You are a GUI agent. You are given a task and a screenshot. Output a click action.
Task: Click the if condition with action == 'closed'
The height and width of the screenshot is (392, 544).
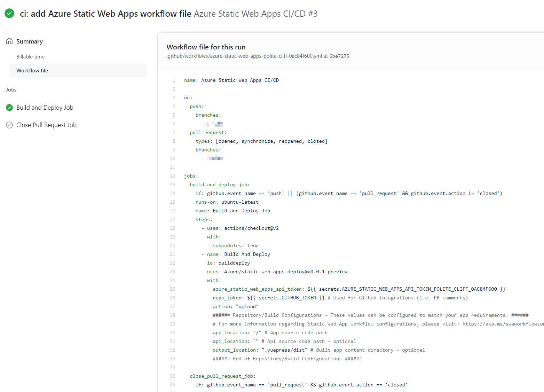coord(302,385)
